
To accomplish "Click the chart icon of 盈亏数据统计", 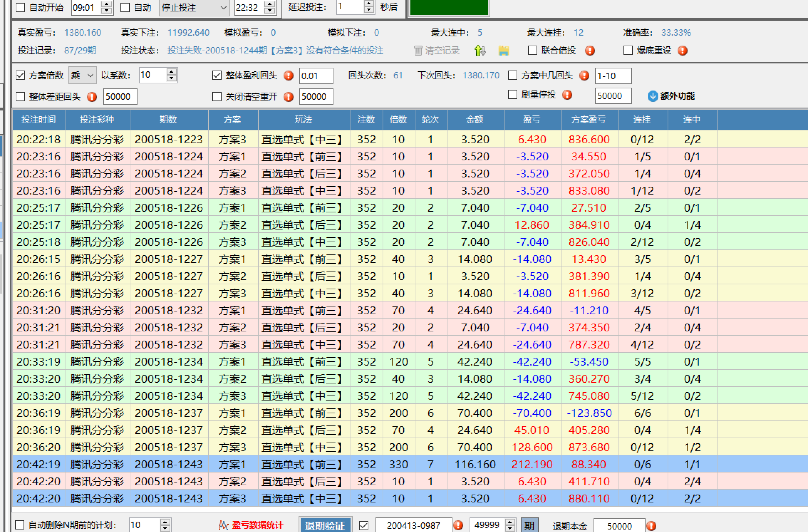I will click(x=223, y=525).
